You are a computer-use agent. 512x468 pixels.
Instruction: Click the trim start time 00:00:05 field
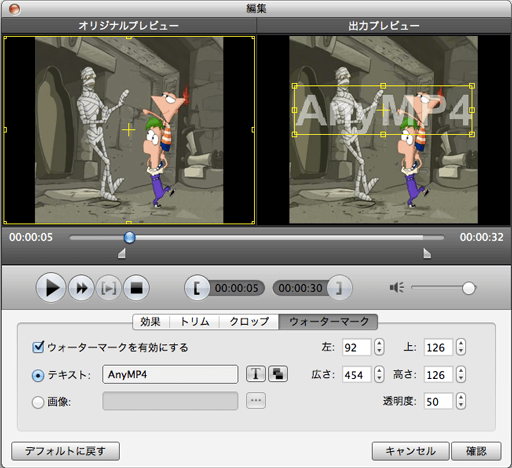236,288
